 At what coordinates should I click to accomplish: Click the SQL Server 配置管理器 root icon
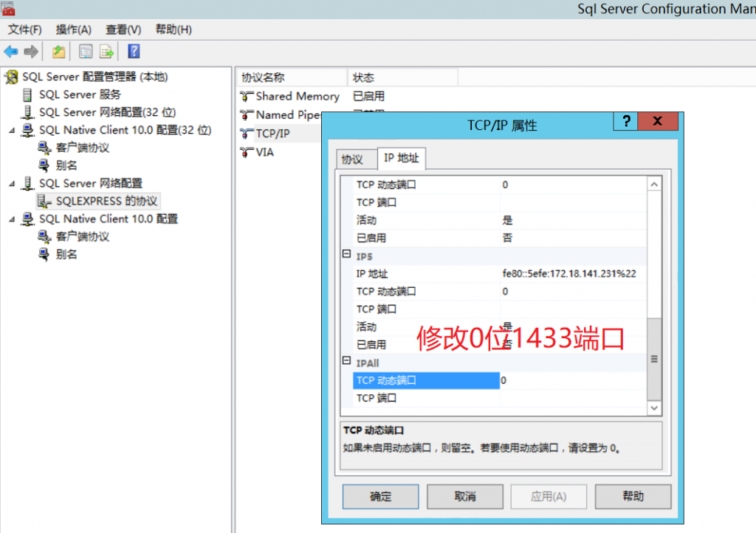pos(12,77)
